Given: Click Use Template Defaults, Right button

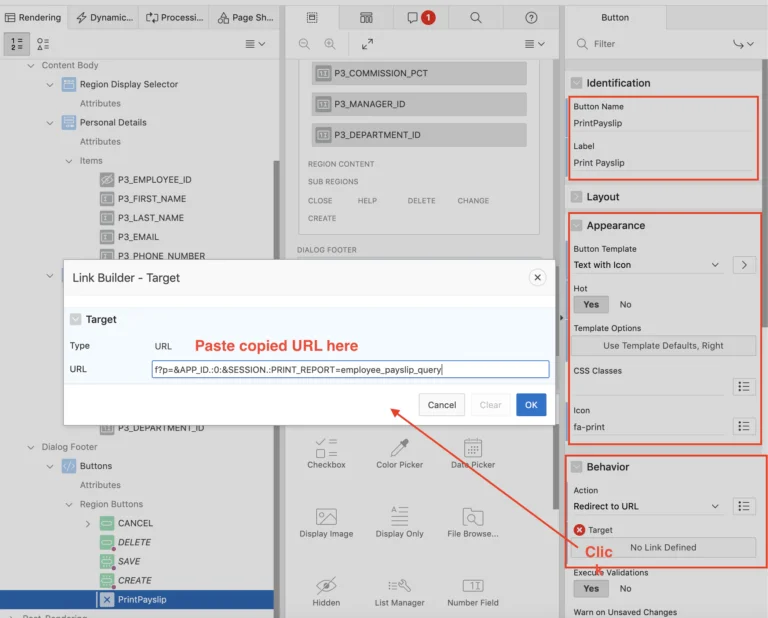Looking at the screenshot, I should [663, 346].
